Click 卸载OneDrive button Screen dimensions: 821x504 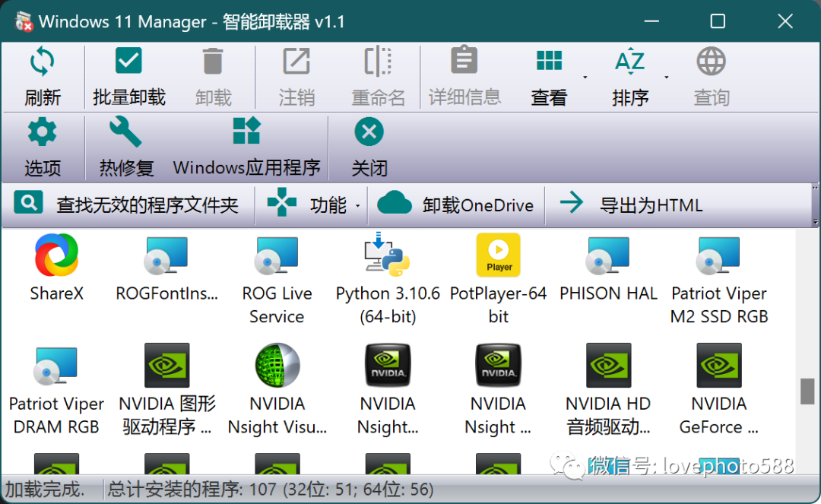[455, 204]
